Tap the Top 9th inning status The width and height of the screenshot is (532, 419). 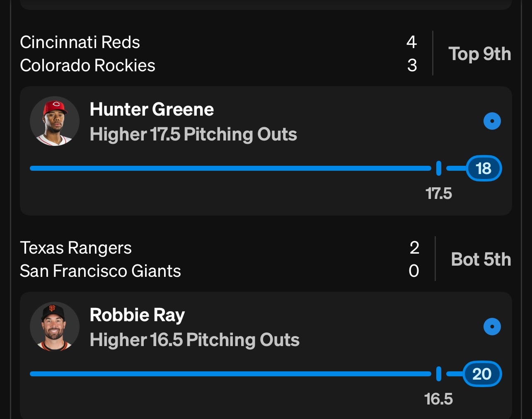tap(479, 54)
